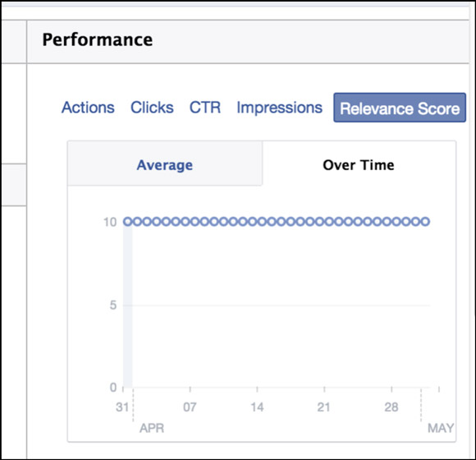476x460 pixels.
Task: Click the last data point on the chart
Action: pos(425,222)
